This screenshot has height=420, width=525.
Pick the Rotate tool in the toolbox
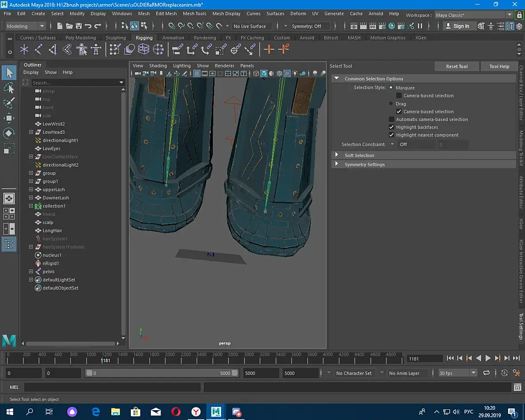(9, 133)
